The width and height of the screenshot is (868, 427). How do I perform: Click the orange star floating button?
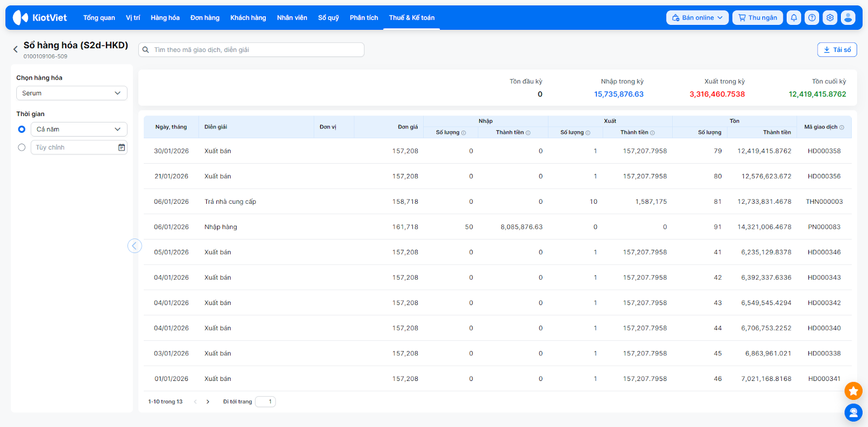[853, 390]
